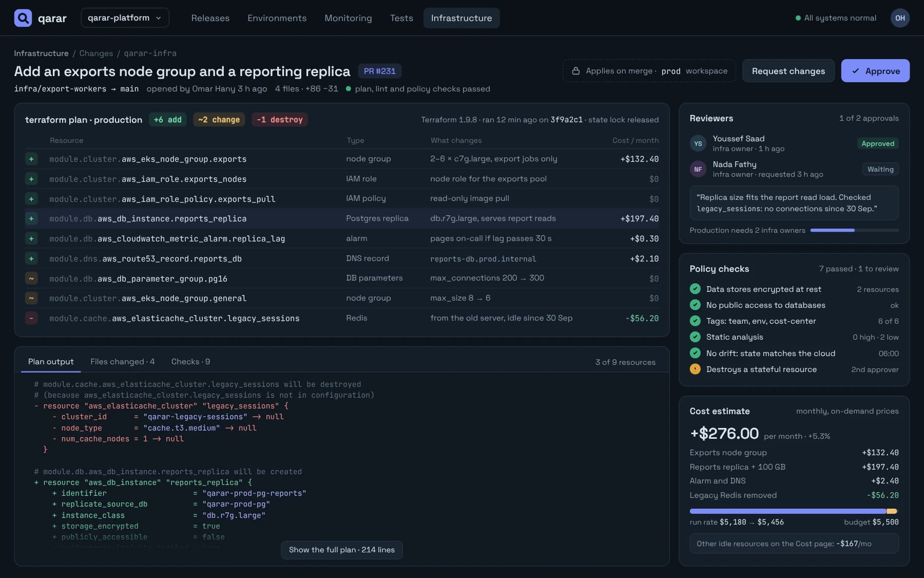Click the Other idle resources cost note
924x578 pixels.
(x=794, y=544)
